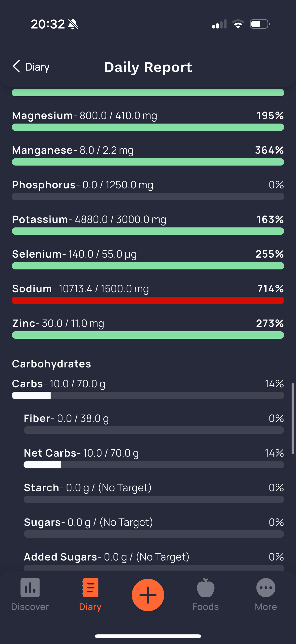Tap the orange Diary notebook icon

coord(90,588)
